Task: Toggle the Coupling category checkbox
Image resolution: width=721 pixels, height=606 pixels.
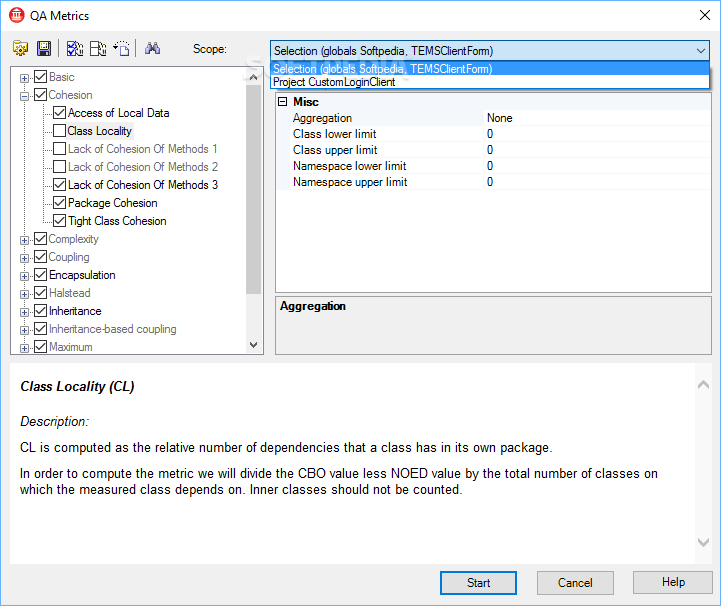Action: (40, 257)
